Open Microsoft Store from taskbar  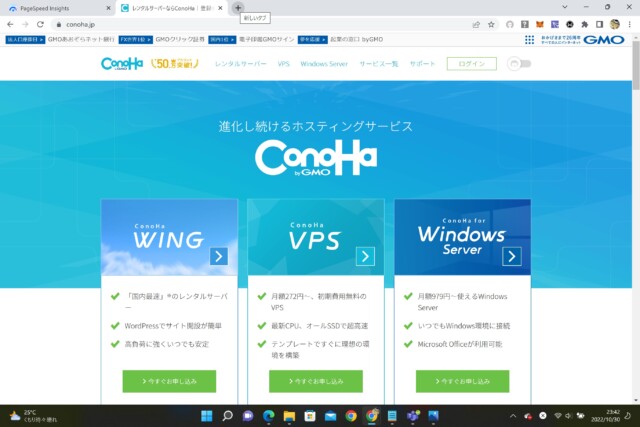point(310,416)
